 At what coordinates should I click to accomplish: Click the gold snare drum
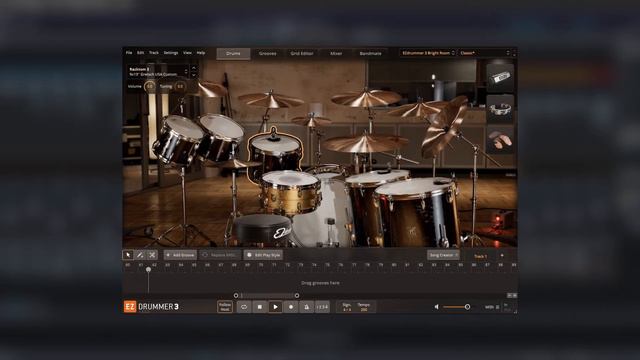click(x=290, y=192)
